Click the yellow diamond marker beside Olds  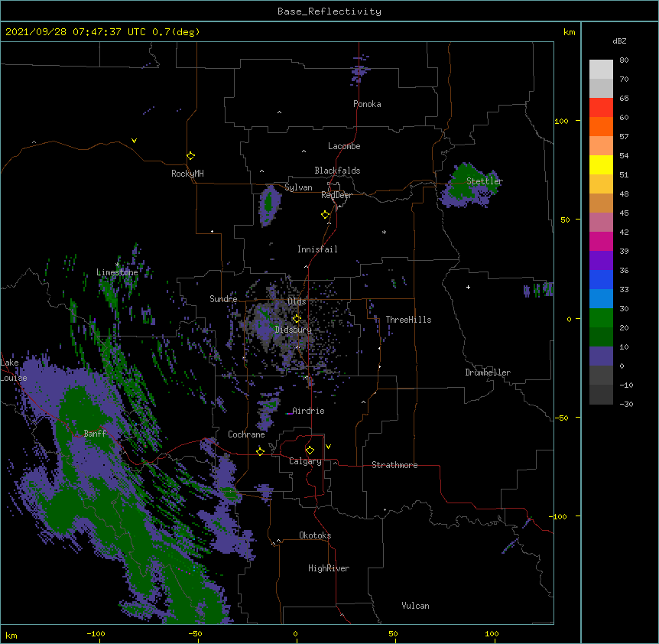[297, 319]
